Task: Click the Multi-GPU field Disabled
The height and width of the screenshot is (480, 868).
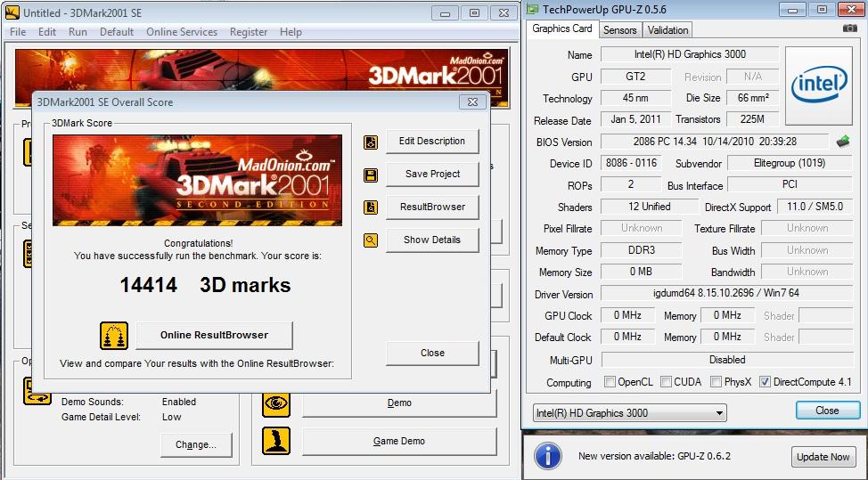Action: 726,360
